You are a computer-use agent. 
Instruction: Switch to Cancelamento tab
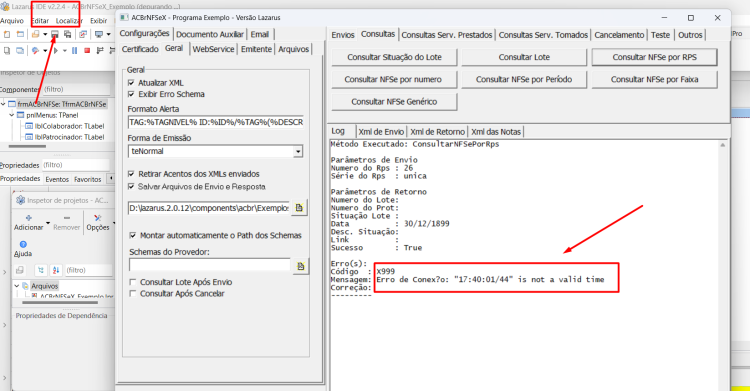pos(619,35)
